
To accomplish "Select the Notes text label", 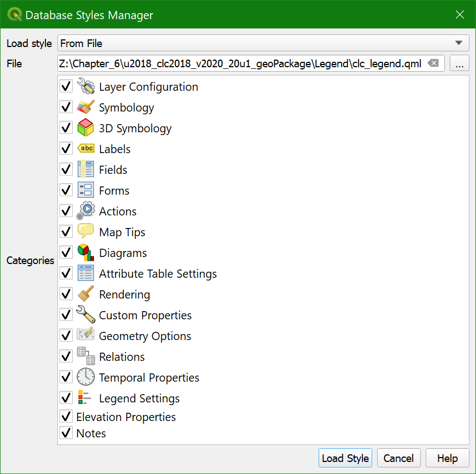I will (91, 434).
